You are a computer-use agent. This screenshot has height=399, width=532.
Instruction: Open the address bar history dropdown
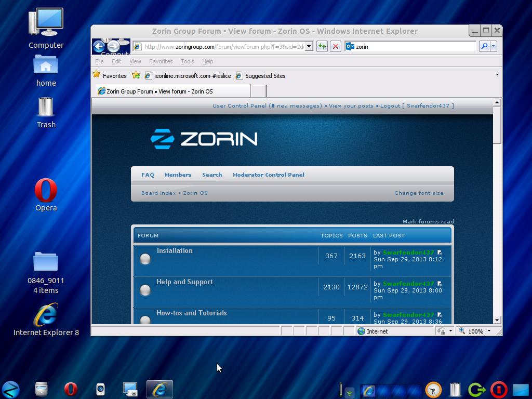[309, 46]
